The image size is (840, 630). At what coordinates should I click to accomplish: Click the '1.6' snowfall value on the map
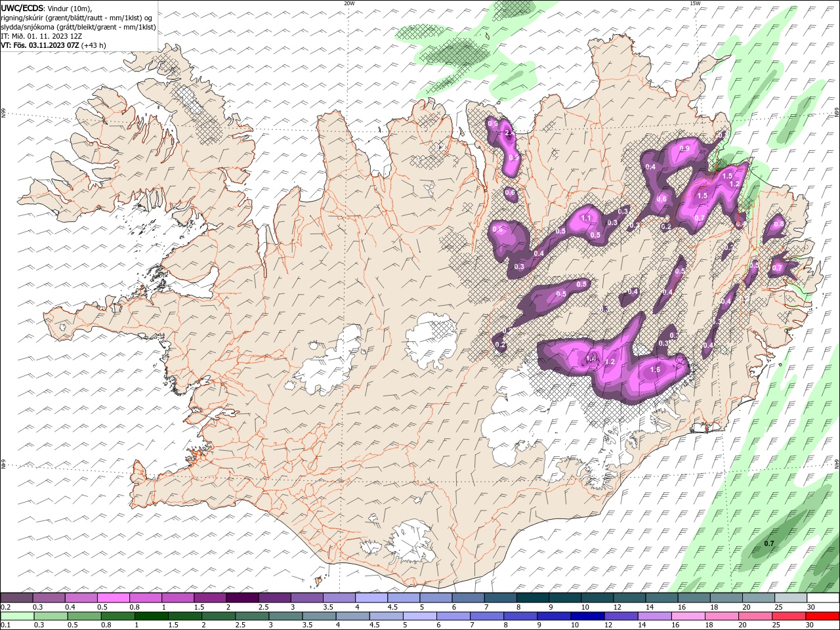(x=655, y=370)
